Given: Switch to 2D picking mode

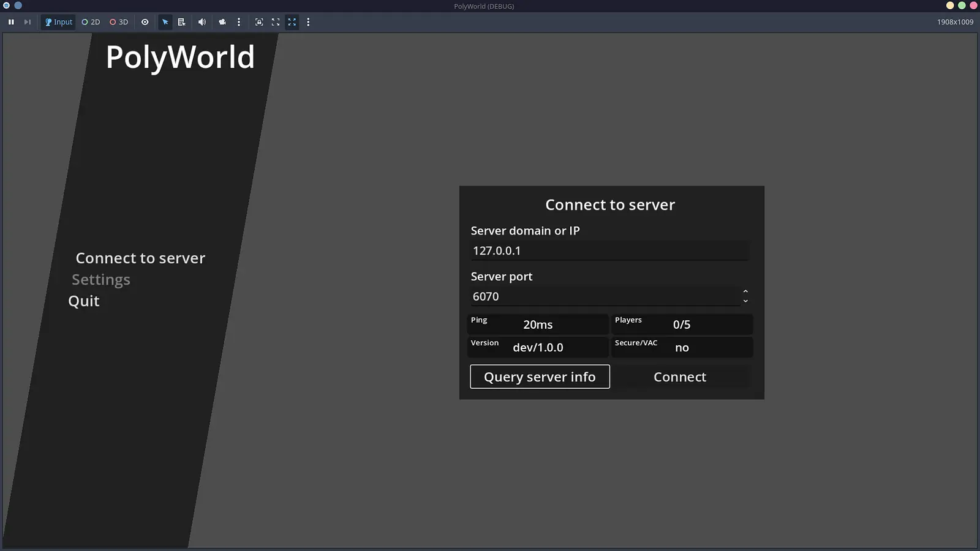Looking at the screenshot, I should coord(90,21).
